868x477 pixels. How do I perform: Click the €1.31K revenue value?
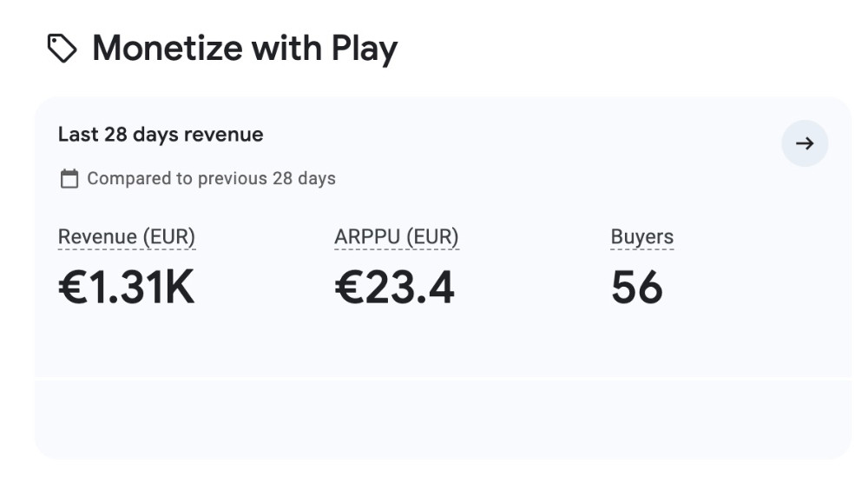[126, 287]
